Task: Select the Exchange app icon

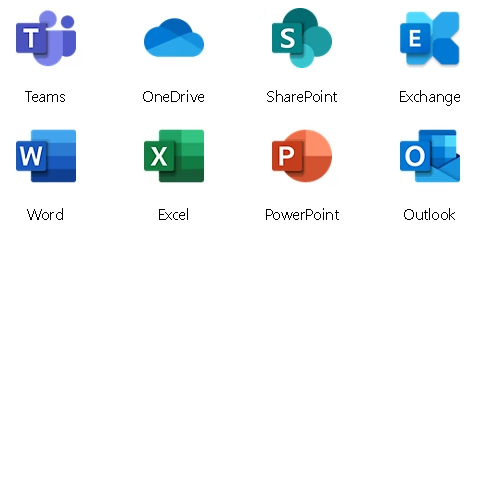Action: [x=430, y=38]
